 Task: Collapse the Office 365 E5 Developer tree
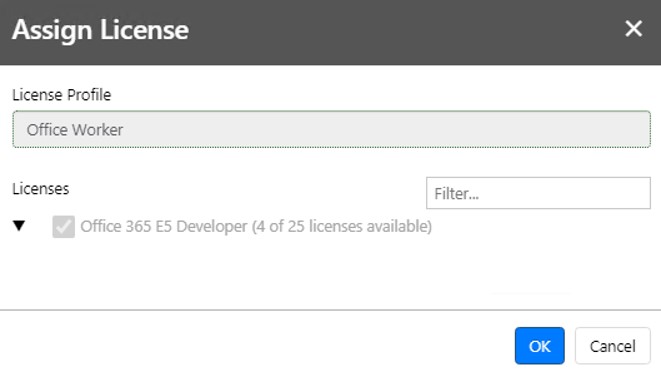pos(19,226)
